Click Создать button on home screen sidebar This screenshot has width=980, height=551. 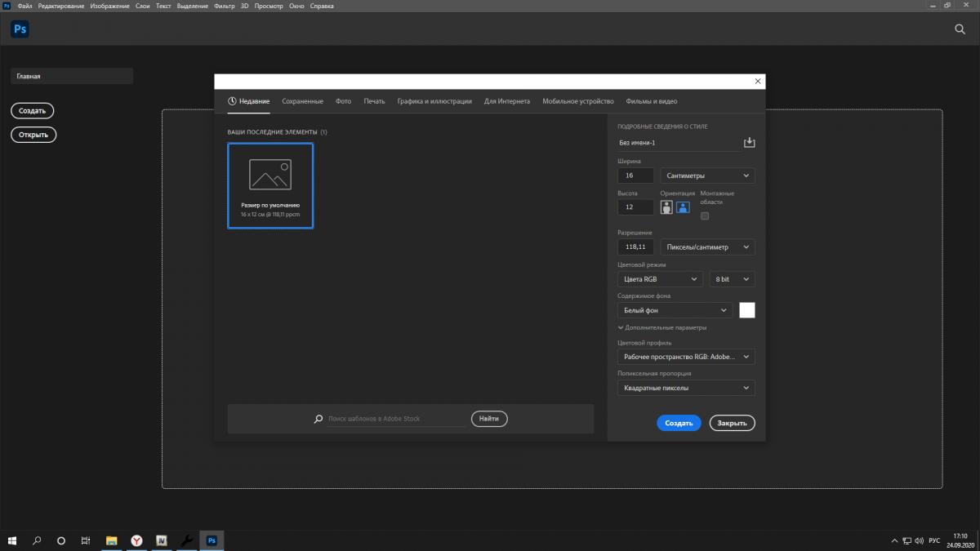tap(33, 110)
